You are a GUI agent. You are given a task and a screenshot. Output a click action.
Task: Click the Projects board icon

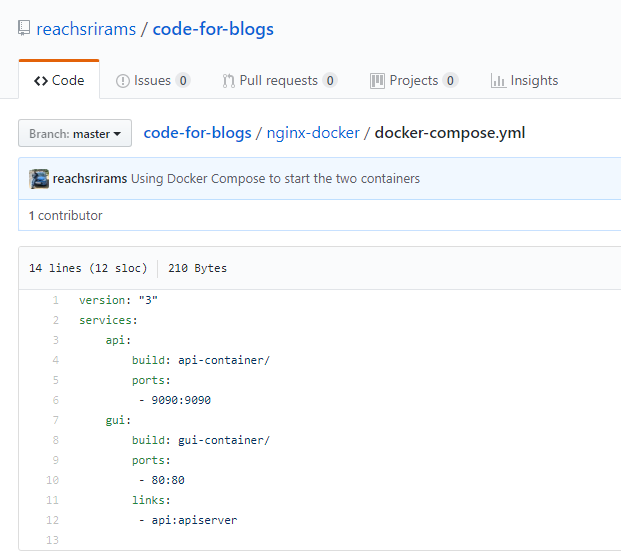(x=377, y=81)
